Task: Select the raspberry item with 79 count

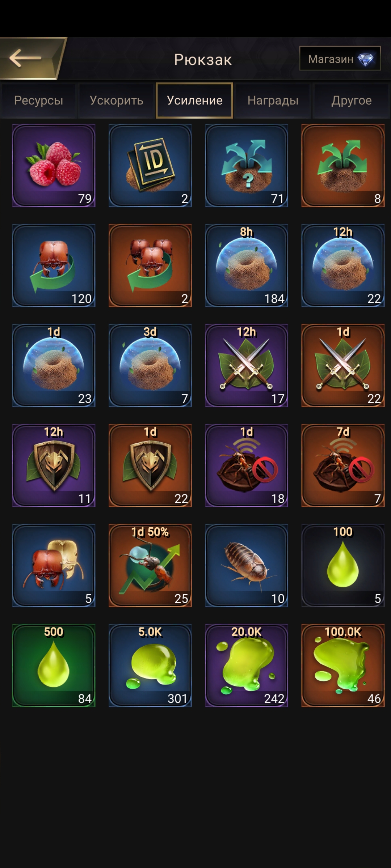Action: [54, 166]
